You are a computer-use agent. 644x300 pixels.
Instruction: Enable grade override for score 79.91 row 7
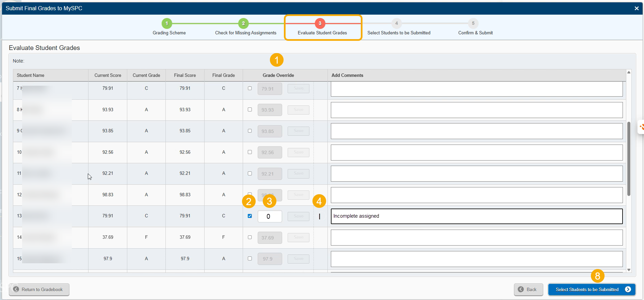point(250,88)
